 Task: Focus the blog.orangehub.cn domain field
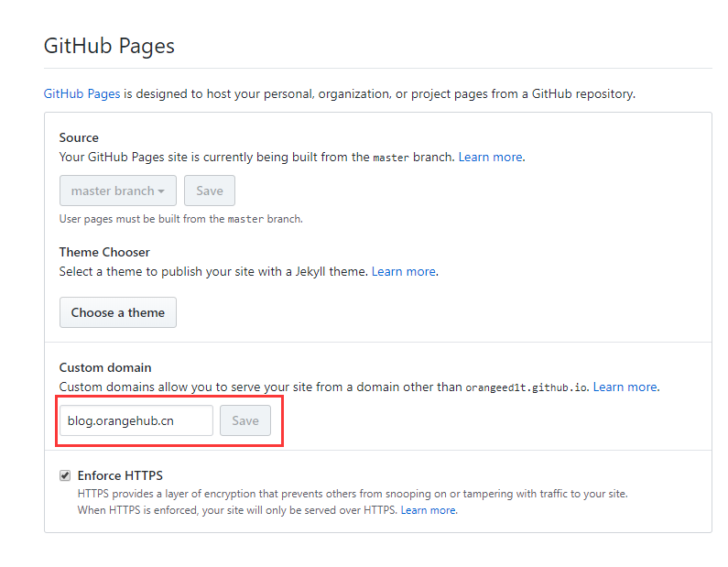[x=136, y=420]
